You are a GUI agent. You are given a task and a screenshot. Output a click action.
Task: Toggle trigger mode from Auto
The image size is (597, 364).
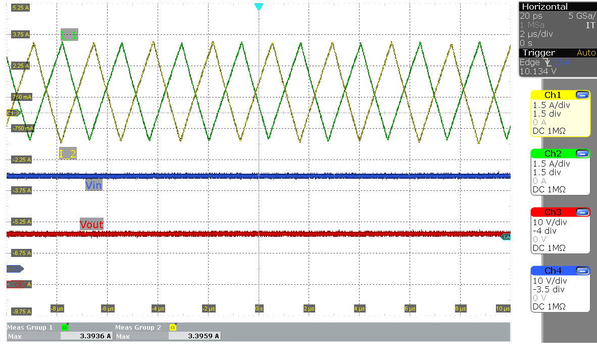tap(586, 52)
